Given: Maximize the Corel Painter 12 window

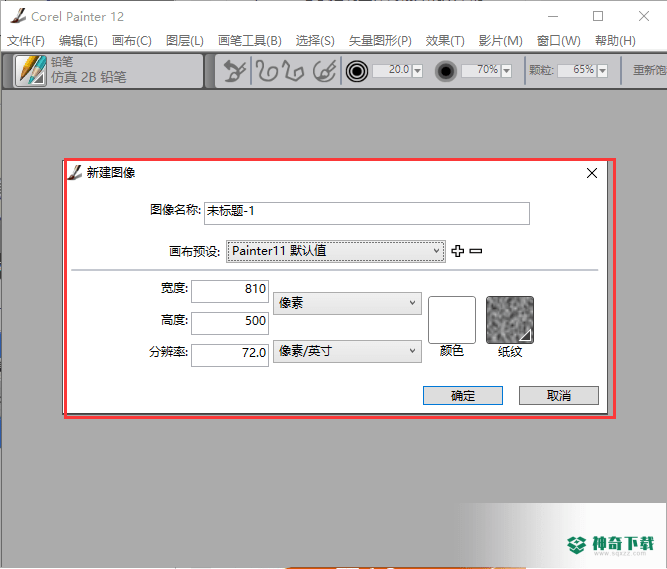Looking at the screenshot, I should [x=598, y=16].
